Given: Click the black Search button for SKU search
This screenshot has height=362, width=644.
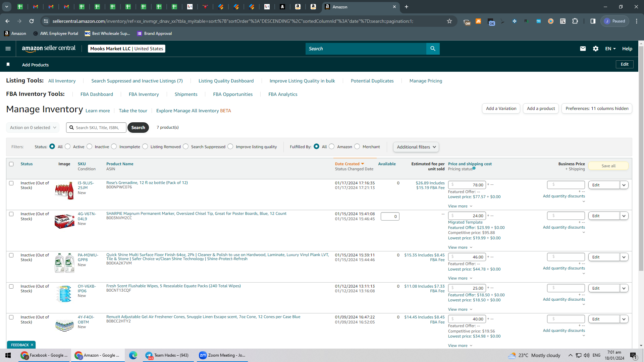Looking at the screenshot, I should (138, 127).
